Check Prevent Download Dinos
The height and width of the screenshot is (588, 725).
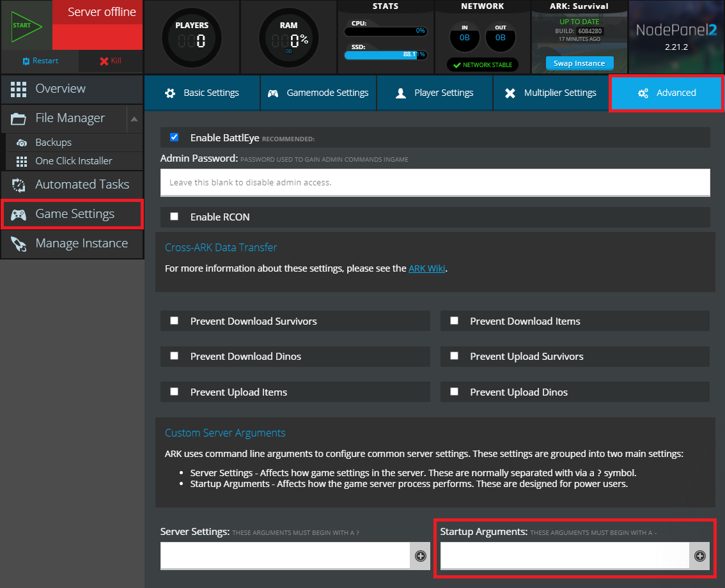tap(175, 355)
